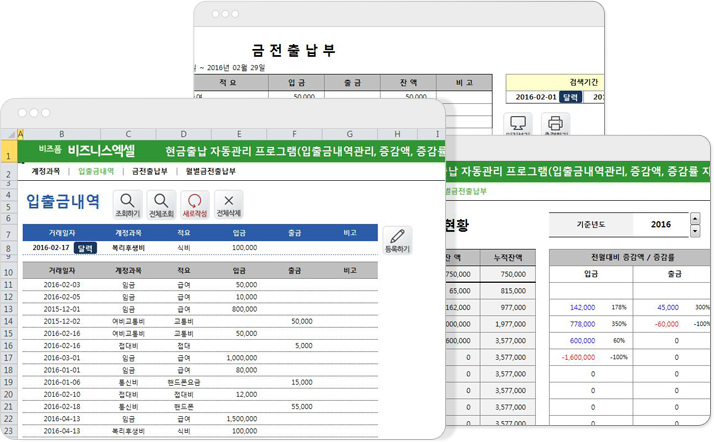Select column E header
Viewport: 714px width, 442px height.
pos(239,134)
